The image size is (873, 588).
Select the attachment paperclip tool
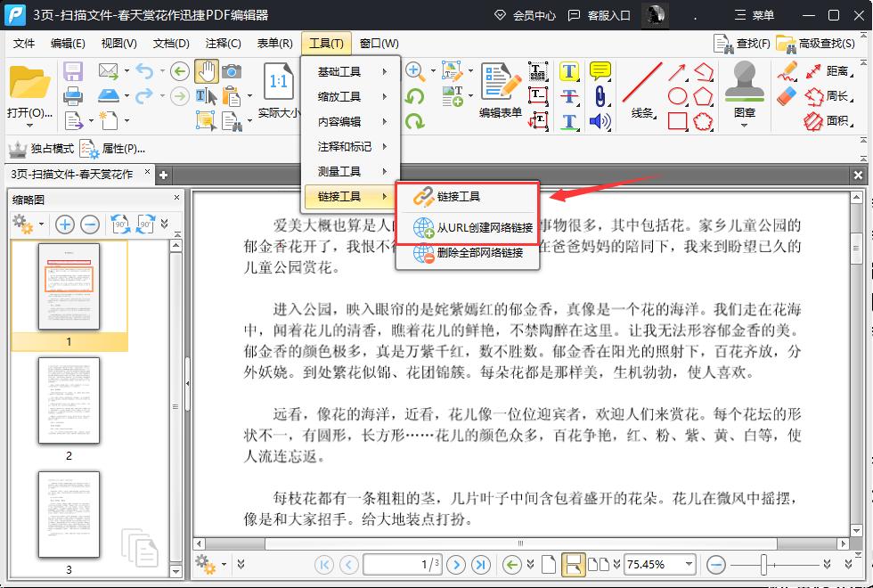(x=600, y=94)
